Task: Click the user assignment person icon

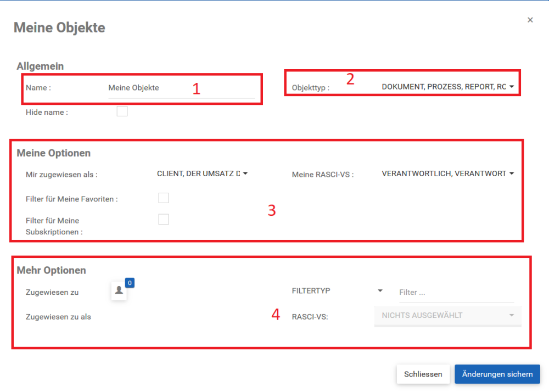Action: click(119, 292)
